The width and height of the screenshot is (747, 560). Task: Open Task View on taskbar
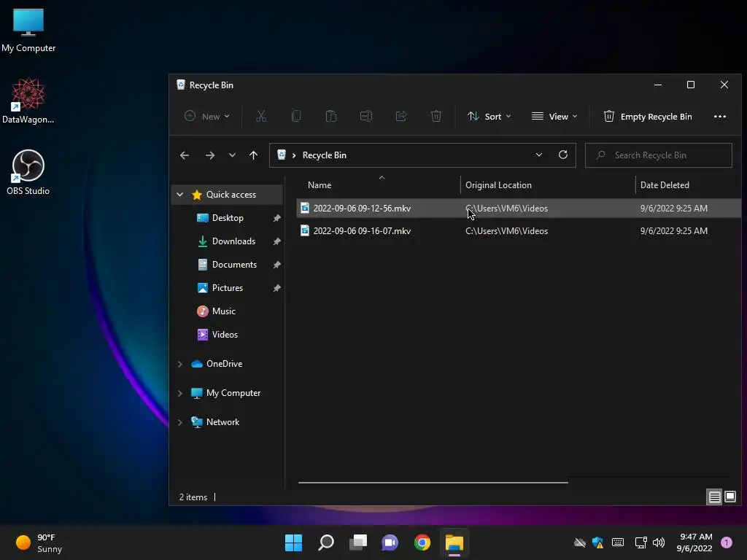pyautogui.click(x=358, y=542)
